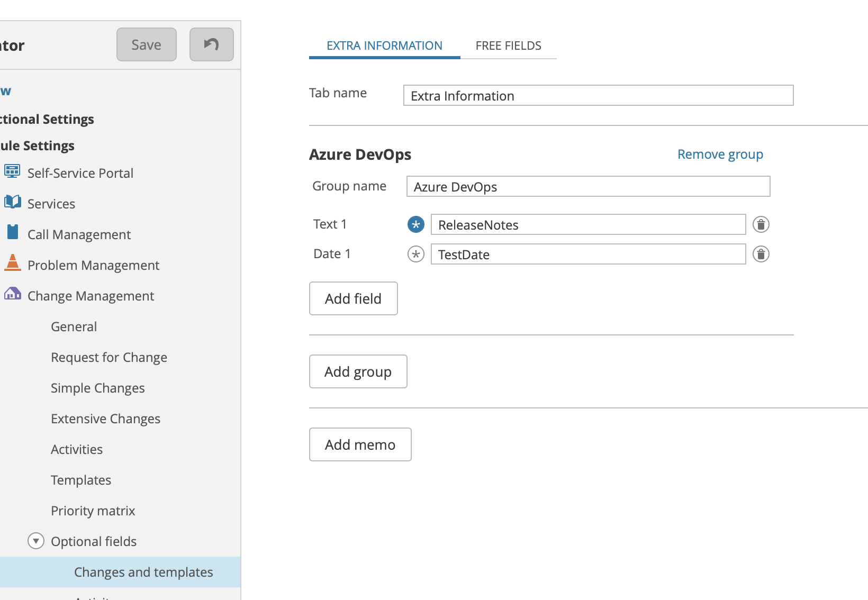Select Changes and templates in the sidebar
The height and width of the screenshot is (600, 868).
(143, 572)
